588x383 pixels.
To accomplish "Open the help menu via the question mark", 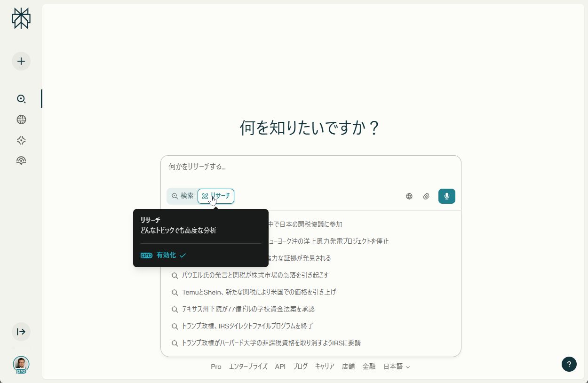I will 569,364.
